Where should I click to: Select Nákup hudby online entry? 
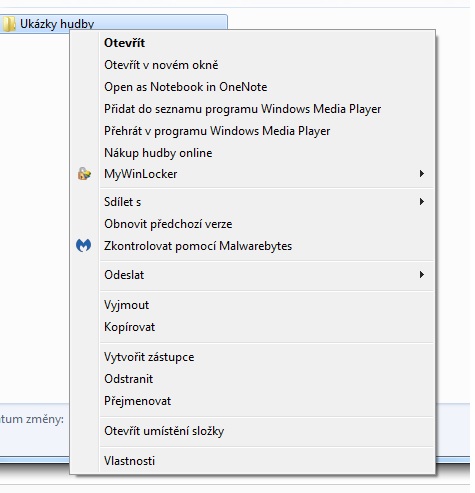click(x=252, y=153)
